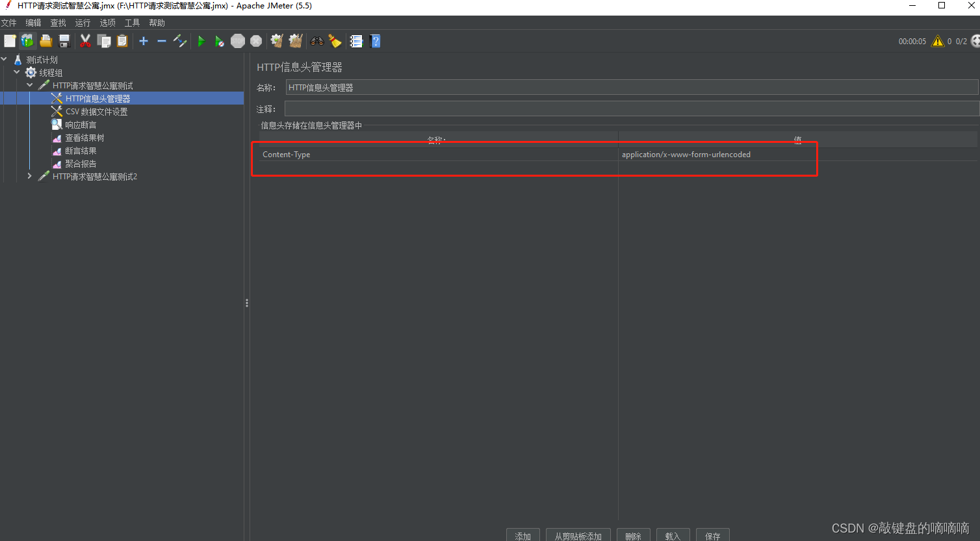
Task: Clear results with the single broom-gear icon
Action: pos(277,41)
